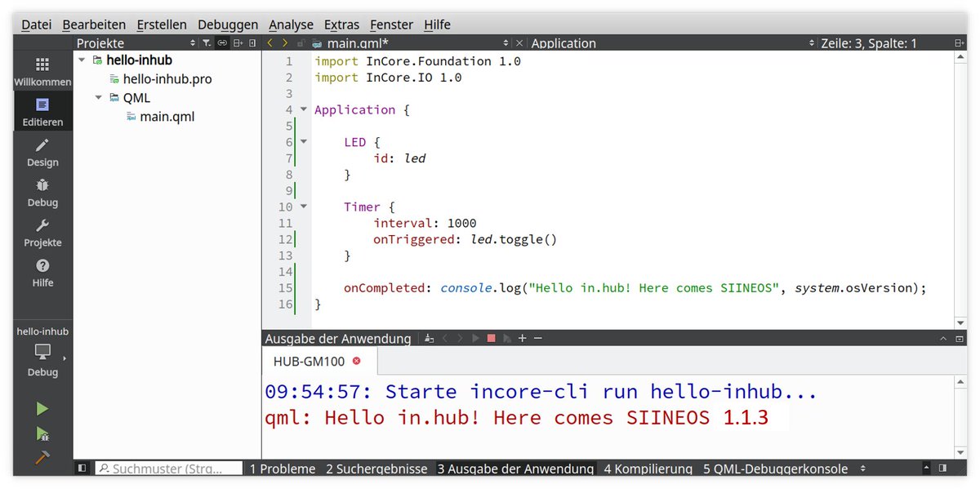Open the Fenster menu
The height and width of the screenshot is (489, 980).
click(x=391, y=24)
